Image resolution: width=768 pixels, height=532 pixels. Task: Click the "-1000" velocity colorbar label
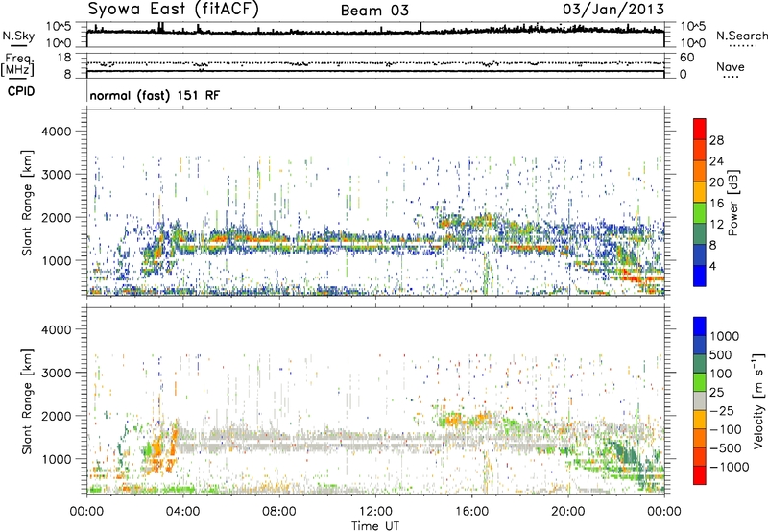tap(729, 467)
